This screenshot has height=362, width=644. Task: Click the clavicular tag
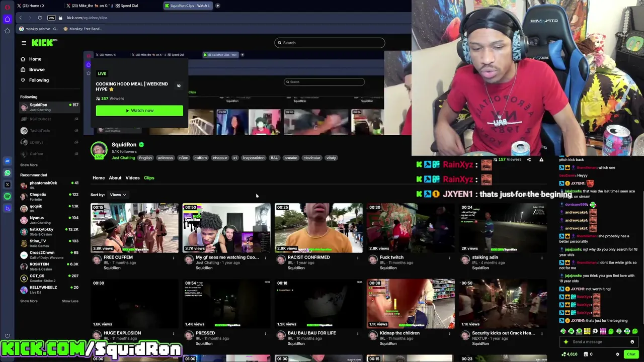[x=311, y=158]
